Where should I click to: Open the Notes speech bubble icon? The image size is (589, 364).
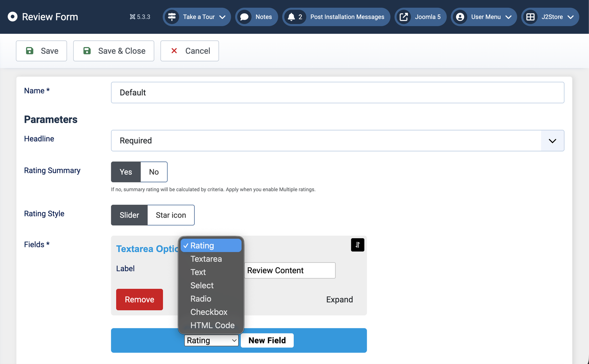244,17
